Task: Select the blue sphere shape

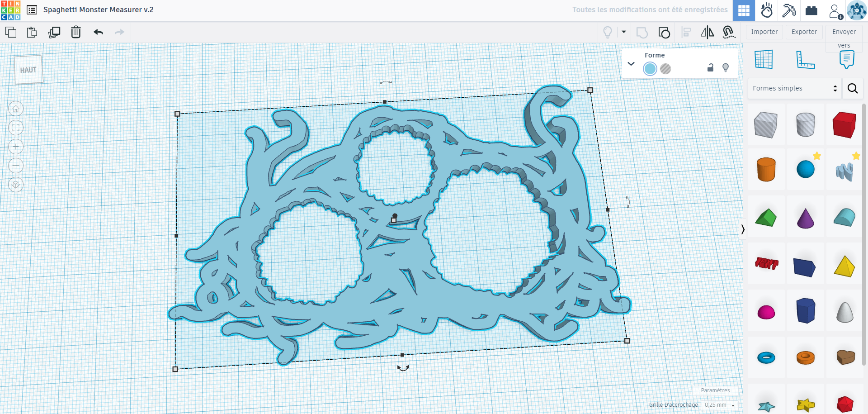Action: (805, 169)
